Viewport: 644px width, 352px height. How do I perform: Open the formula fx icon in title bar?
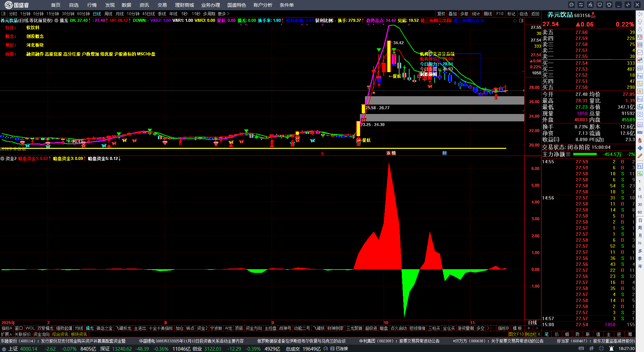590,5
